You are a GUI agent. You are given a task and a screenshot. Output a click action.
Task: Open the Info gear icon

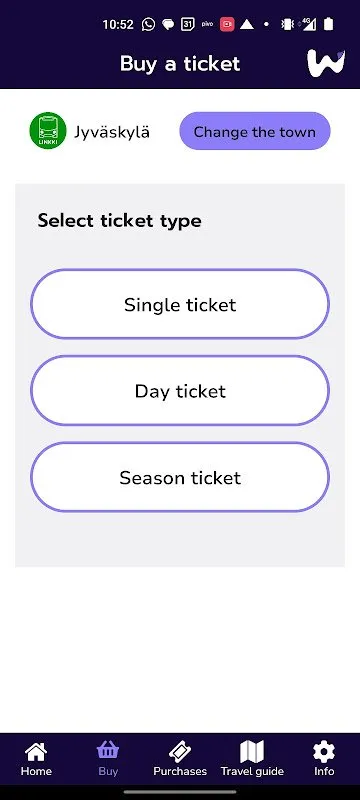pos(324,752)
